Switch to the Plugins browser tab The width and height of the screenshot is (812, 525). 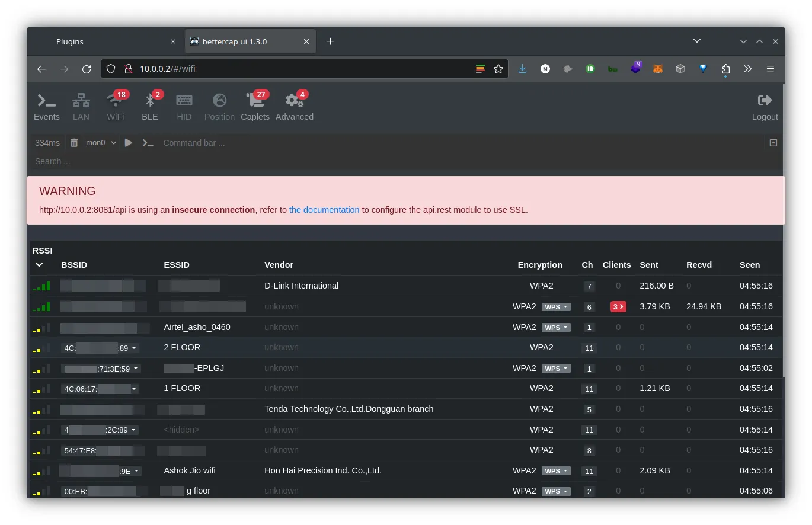click(x=106, y=41)
